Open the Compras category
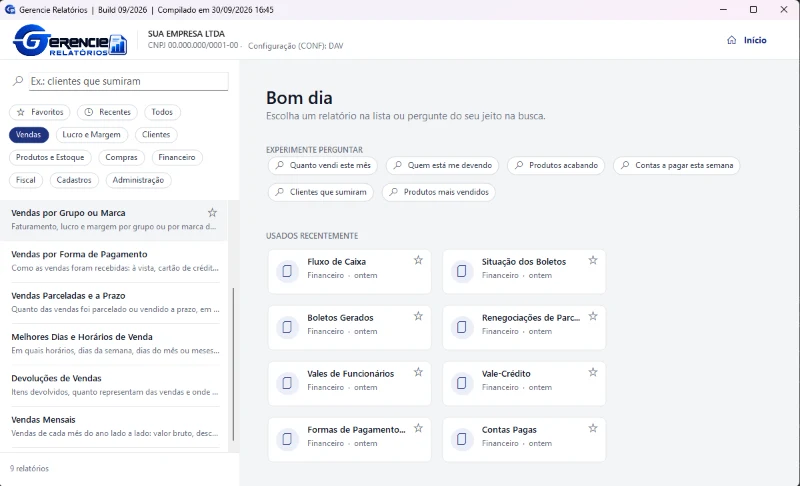This screenshot has height=486, width=800. [x=121, y=158]
